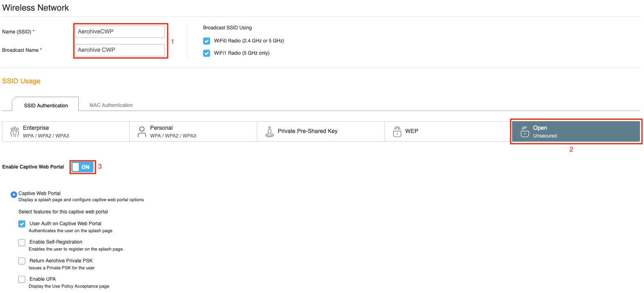Select Personal WPA / WPA2 / WPA3 option
This screenshot has width=644, height=293.
(x=193, y=131)
